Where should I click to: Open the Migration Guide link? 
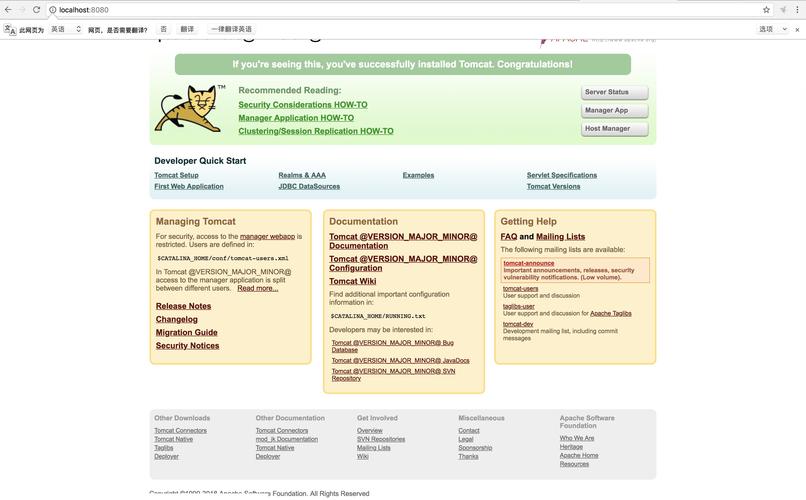coord(187,333)
